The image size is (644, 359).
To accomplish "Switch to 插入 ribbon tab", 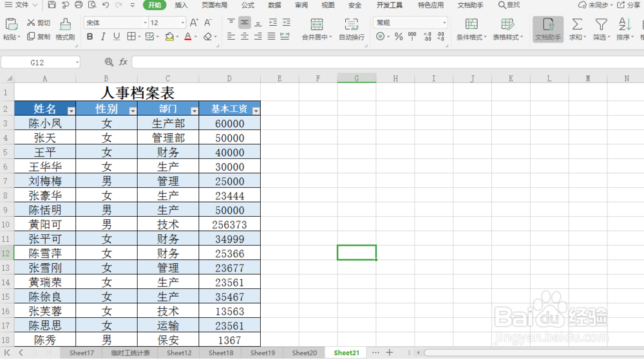I will click(181, 5).
